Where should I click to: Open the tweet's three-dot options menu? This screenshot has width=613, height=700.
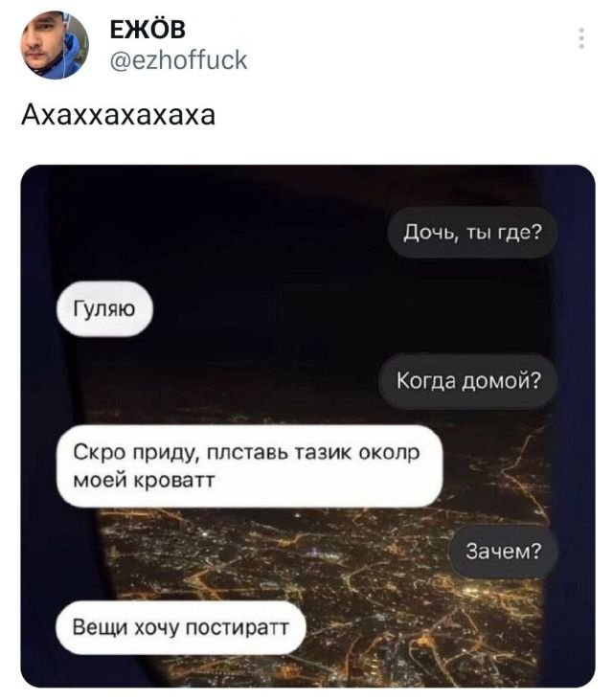click(x=581, y=38)
